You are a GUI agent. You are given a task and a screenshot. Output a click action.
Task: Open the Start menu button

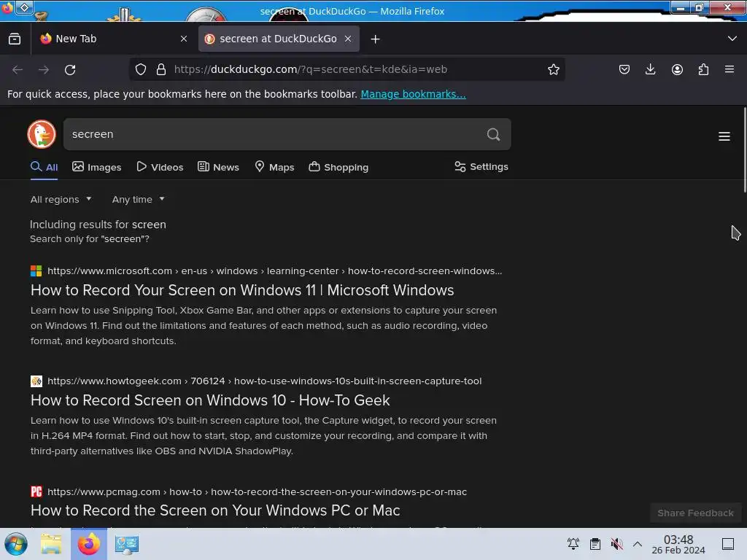pos(16,544)
